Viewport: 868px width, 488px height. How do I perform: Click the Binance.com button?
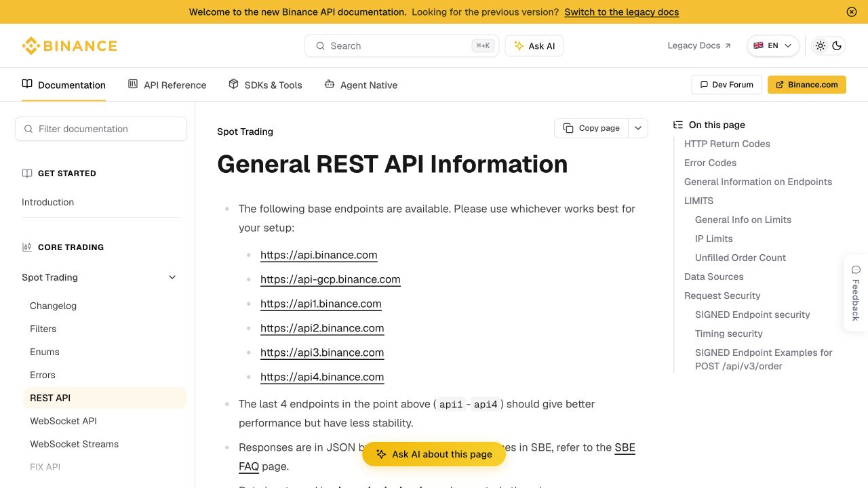click(x=807, y=85)
